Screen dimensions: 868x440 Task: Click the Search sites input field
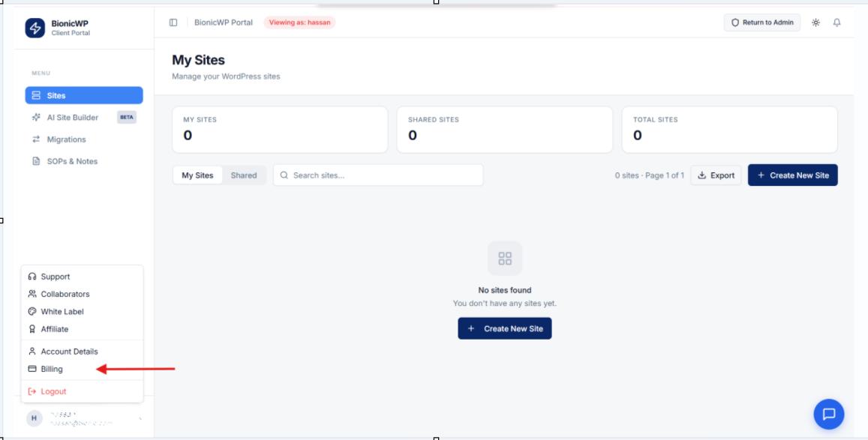click(378, 175)
